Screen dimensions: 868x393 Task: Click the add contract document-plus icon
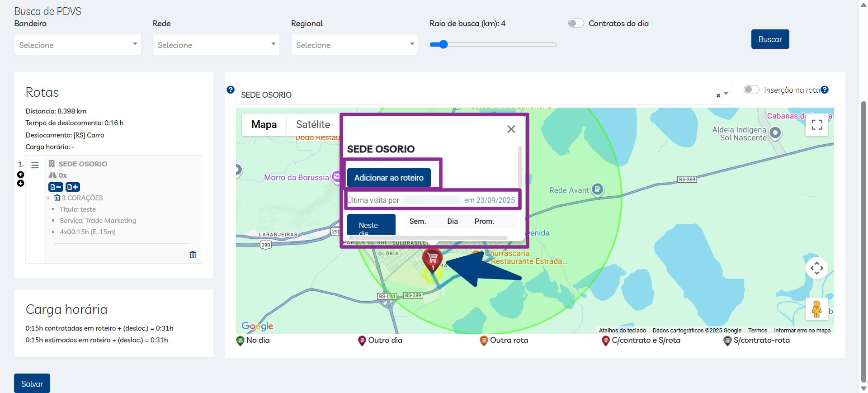[x=73, y=187]
